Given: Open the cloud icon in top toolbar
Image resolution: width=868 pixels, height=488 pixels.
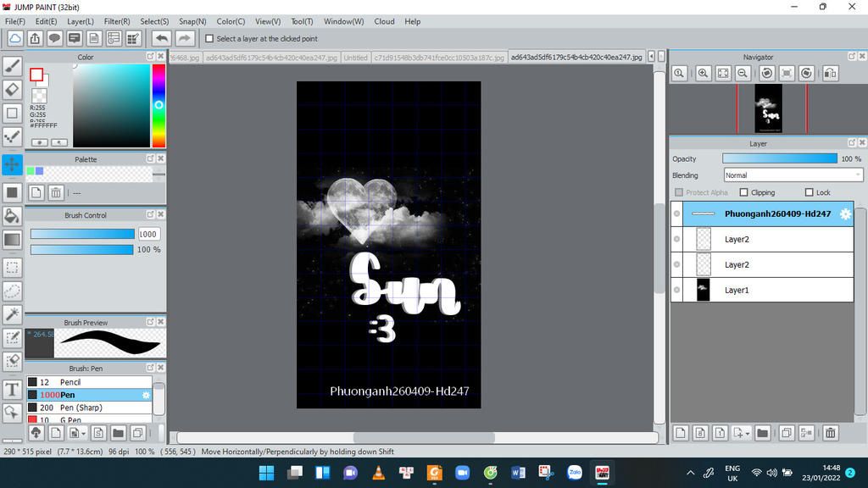Looking at the screenshot, I should [15, 39].
